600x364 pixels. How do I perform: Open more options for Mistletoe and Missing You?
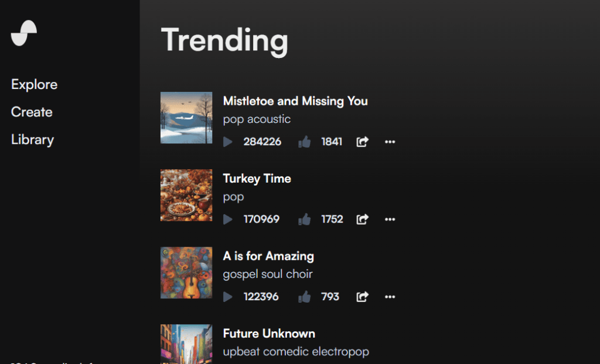390,142
